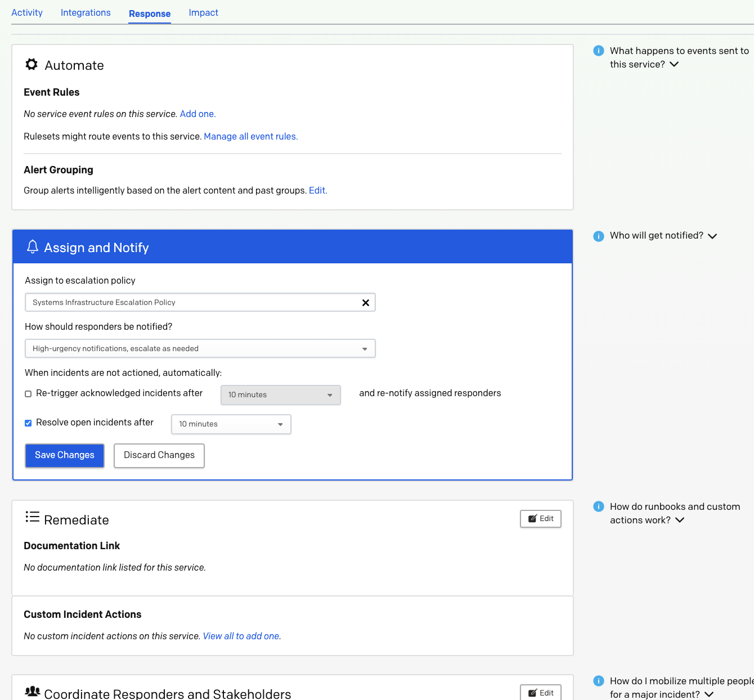This screenshot has width=754, height=700.
Task: Click info icon beside 'What happens to events'
Action: pos(599,51)
